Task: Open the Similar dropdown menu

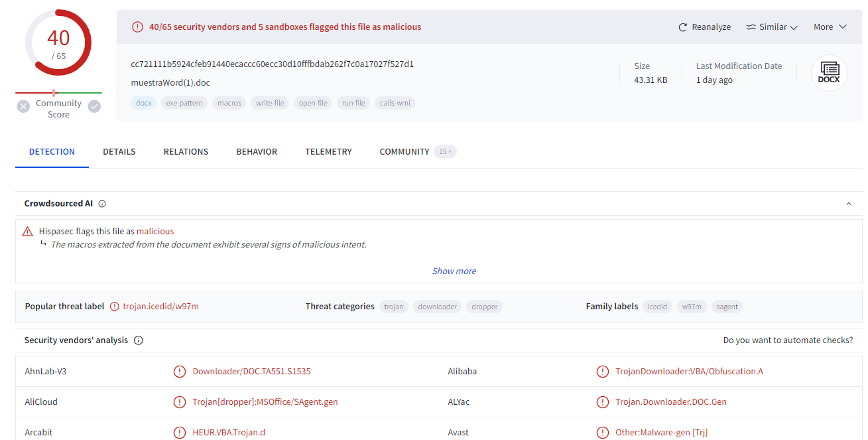Action: [x=772, y=27]
